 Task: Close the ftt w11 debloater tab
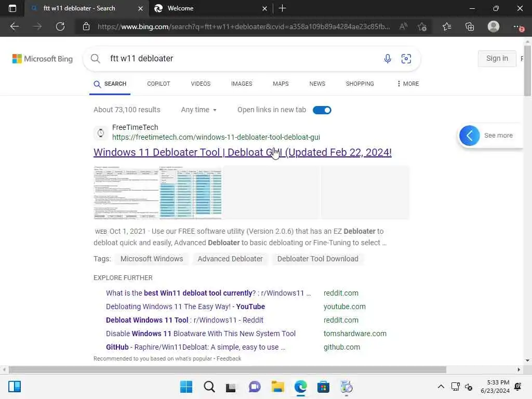pos(140,8)
